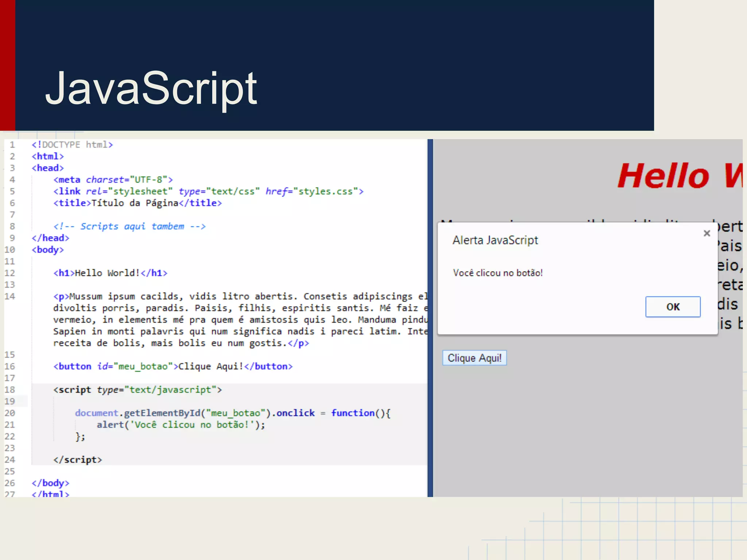Click the 'divoltis porris, paradis' code line
747x560 pixels.
tap(240, 308)
